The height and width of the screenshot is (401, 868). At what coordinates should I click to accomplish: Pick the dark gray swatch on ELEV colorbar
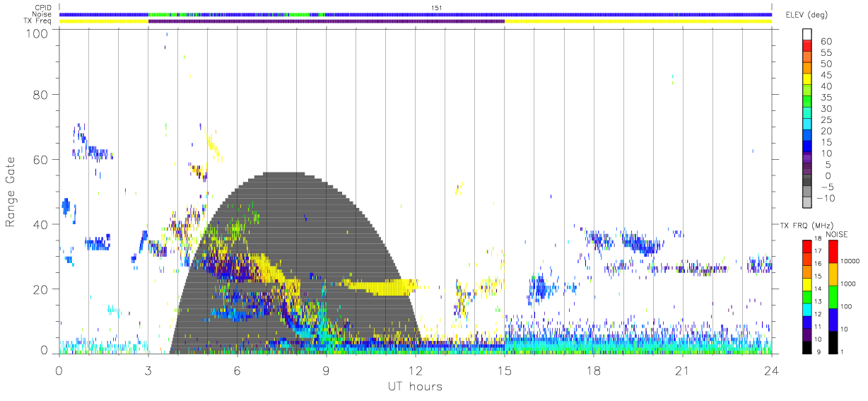[x=807, y=181]
